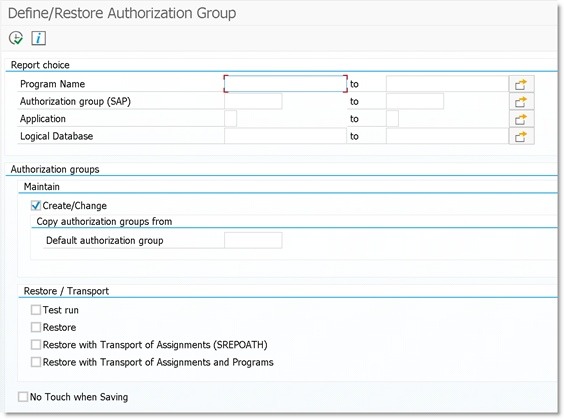Select the Application from field
The width and height of the screenshot is (564, 419).
[231, 119]
